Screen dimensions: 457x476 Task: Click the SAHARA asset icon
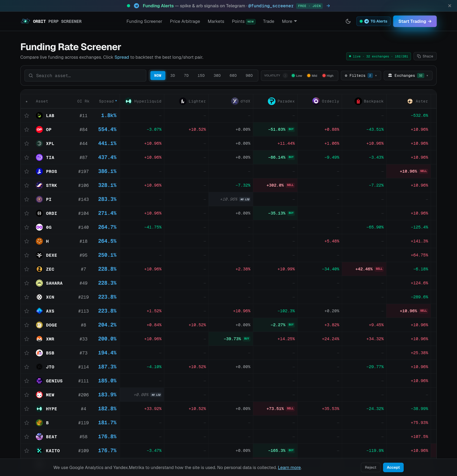39,283
